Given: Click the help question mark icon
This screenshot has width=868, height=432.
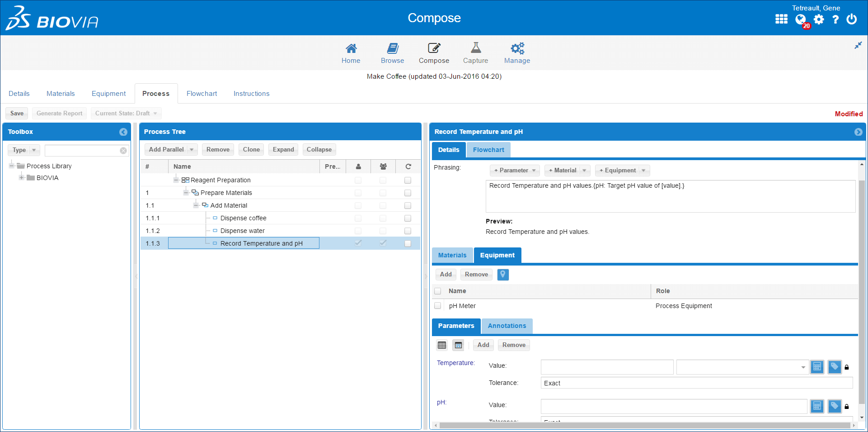Looking at the screenshot, I should coord(835,19).
